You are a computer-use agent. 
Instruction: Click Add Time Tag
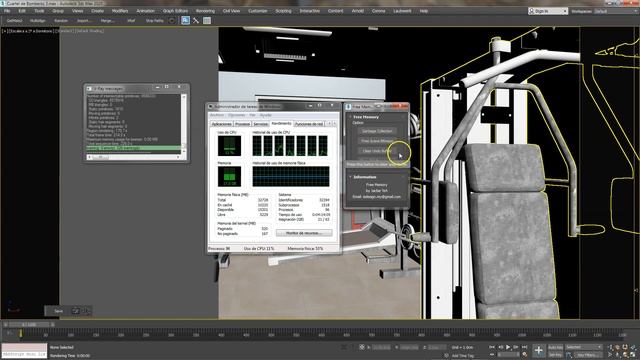(x=462, y=356)
